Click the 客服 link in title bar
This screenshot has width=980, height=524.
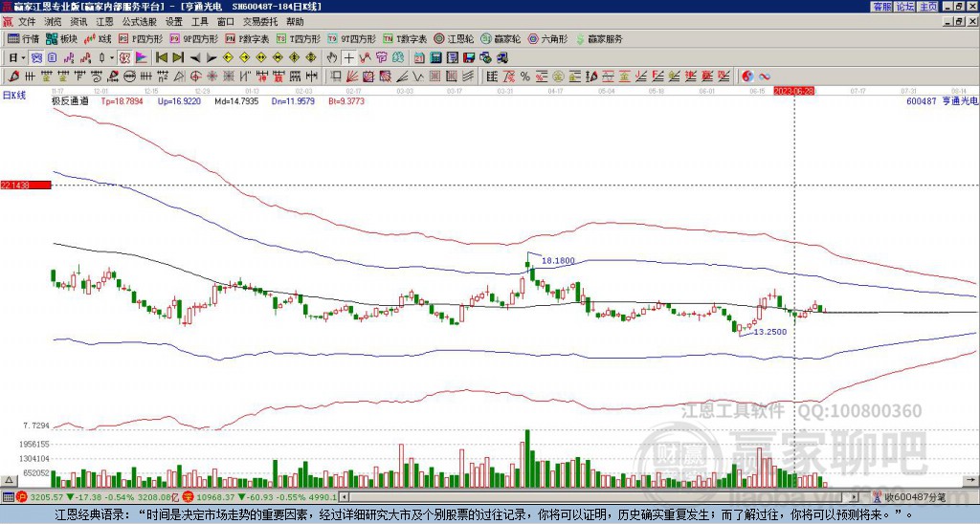(881, 7)
